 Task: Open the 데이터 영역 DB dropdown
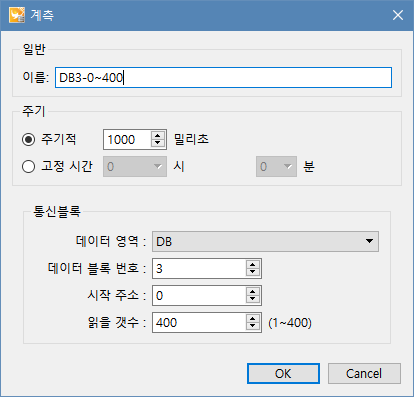tap(265, 241)
